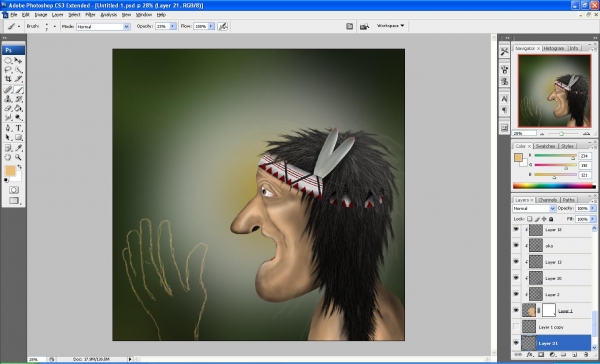Select the Eyedropper tool
The image size is (600, 364).
point(18,148)
